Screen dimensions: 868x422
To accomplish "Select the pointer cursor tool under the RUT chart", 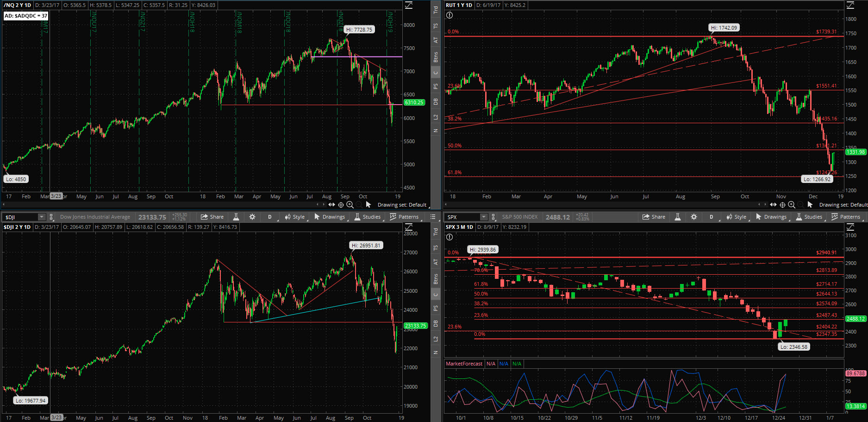I will [x=810, y=204].
